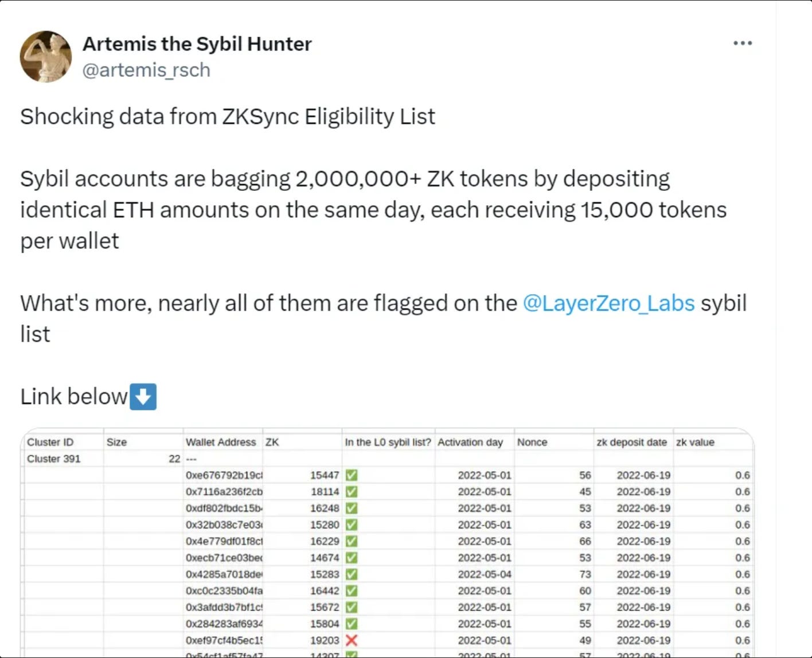Screen dimensions: 812x658
Task: Click the green check for wallet 0x284283af6934
Action: click(x=352, y=624)
